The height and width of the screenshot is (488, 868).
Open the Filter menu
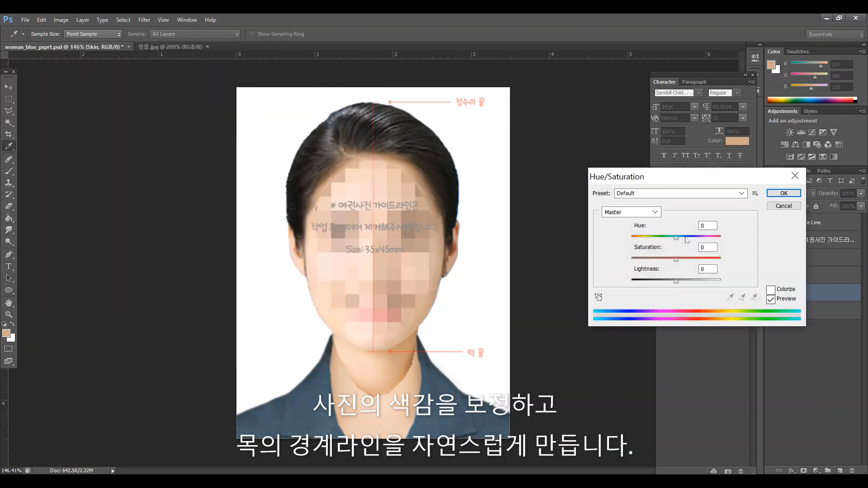pos(144,20)
